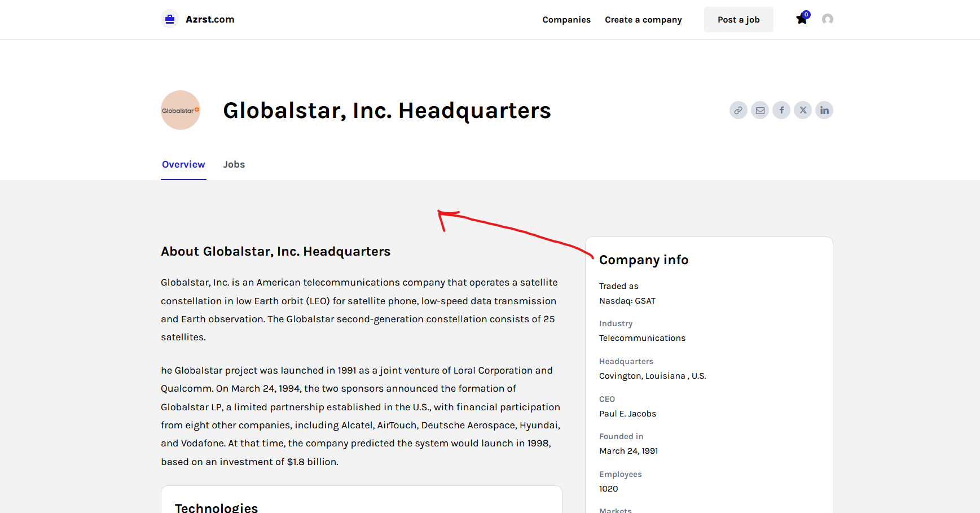Screen dimensions: 980x513
Task: Click the Company info heading
Action: click(x=644, y=260)
